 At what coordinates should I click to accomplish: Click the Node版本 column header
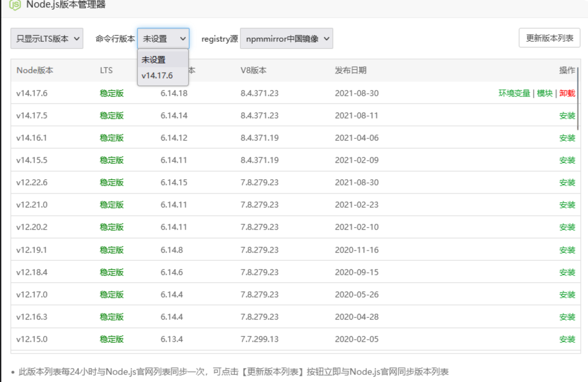pyautogui.click(x=35, y=70)
